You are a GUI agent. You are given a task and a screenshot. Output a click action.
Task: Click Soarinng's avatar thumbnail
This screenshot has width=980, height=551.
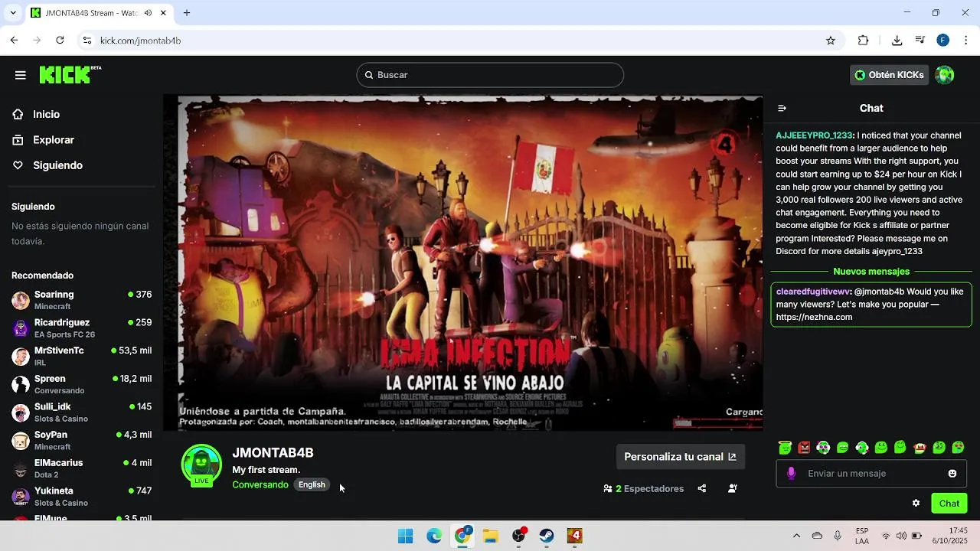(21, 300)
